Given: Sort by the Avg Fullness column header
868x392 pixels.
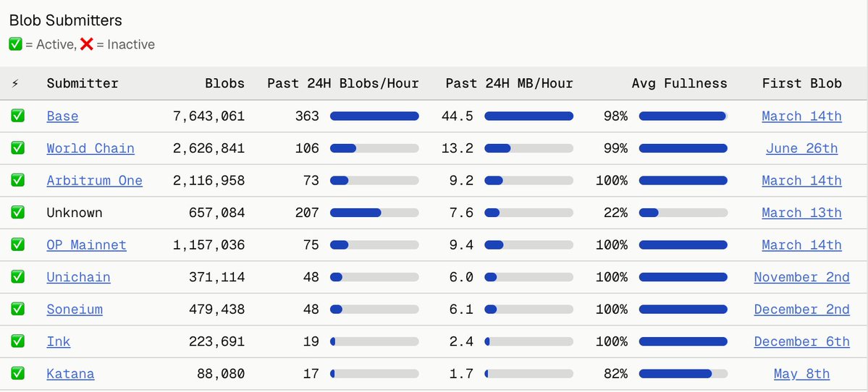Looking at the screenshot, I should point(680,83).
